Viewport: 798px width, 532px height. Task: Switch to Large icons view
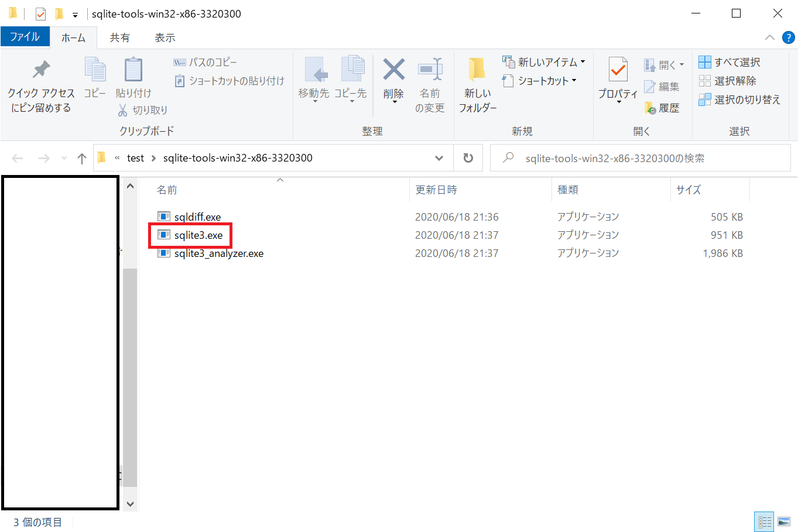click(x=784, y=521)
